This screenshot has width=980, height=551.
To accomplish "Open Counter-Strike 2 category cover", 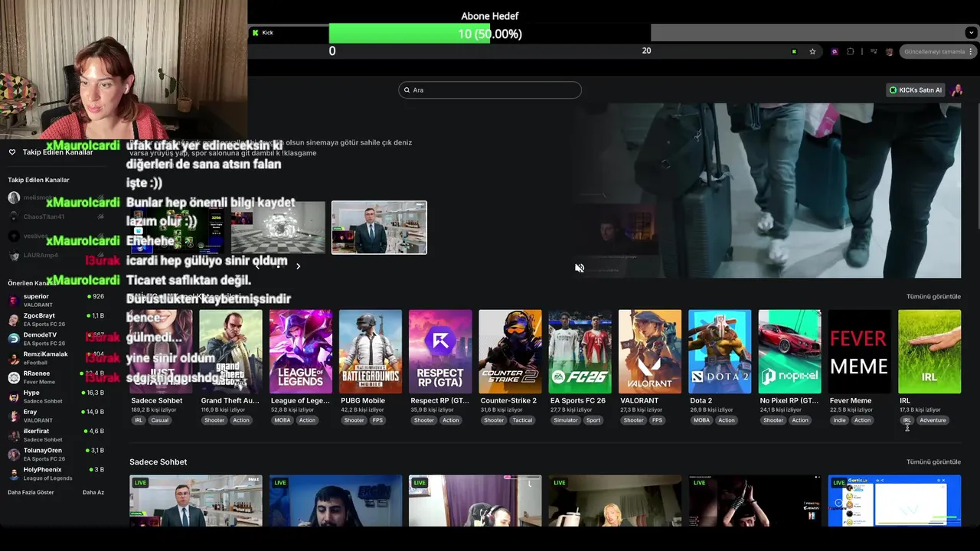I will pyautogui.click(x=510, y=351).
